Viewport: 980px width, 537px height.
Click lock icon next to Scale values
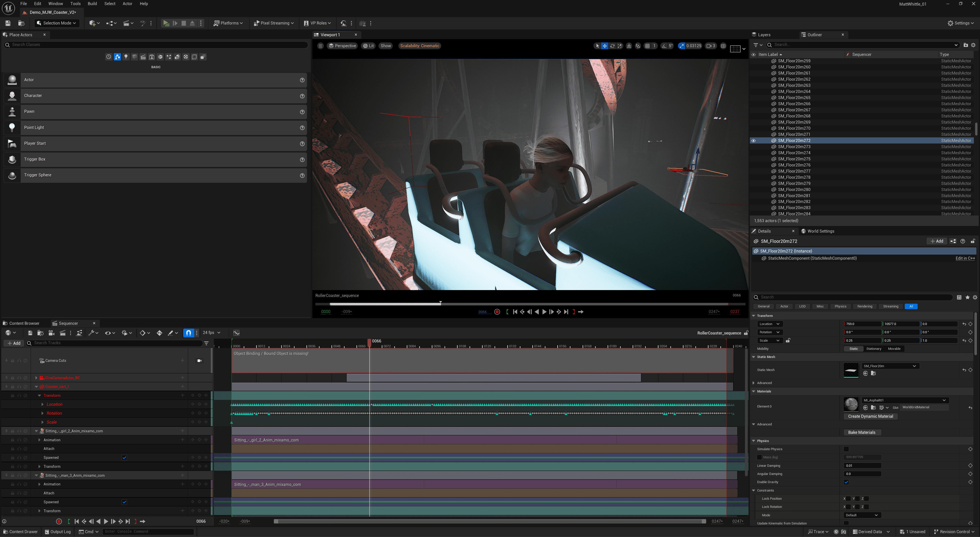coord(788,340)
